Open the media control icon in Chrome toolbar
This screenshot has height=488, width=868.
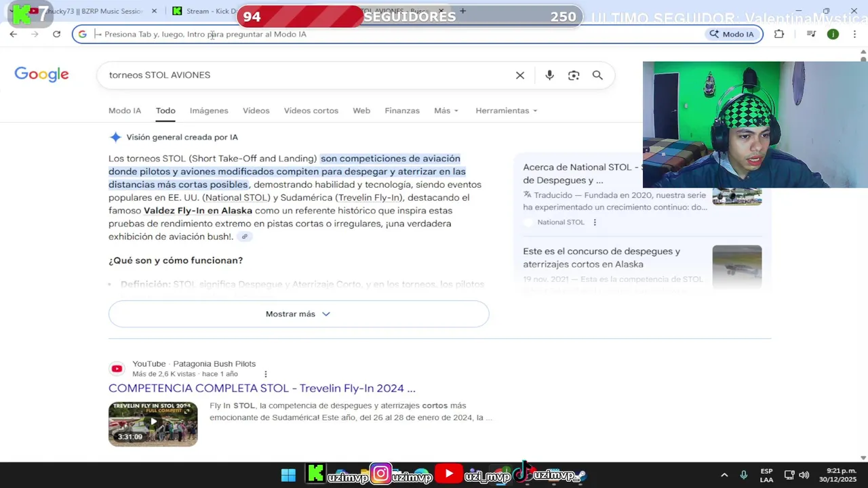tap(811, 34)
